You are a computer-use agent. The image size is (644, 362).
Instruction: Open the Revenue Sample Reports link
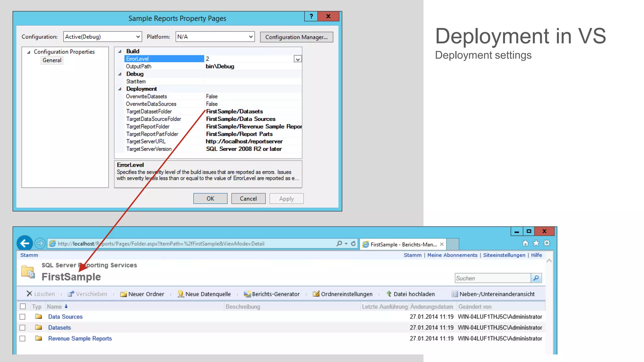[80, 338]
